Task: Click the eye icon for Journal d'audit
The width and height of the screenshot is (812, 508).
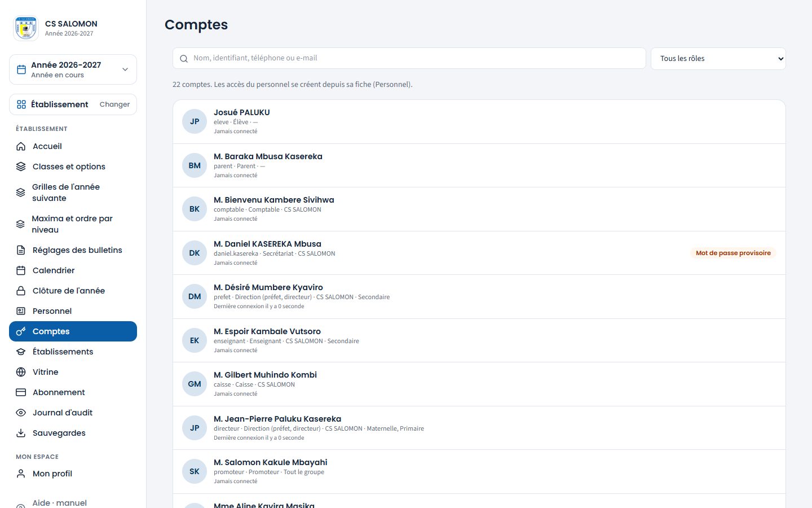Action: tap(21, 413)
